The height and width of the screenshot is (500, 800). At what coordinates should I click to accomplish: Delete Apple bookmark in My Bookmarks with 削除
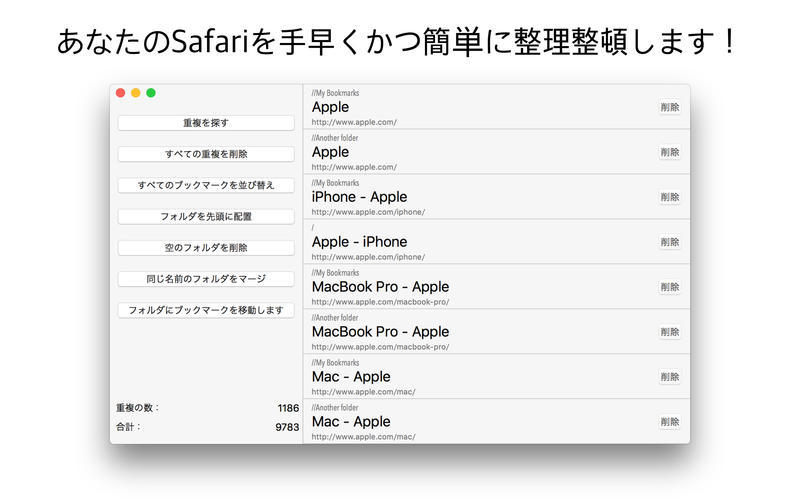tap(669, 107)
